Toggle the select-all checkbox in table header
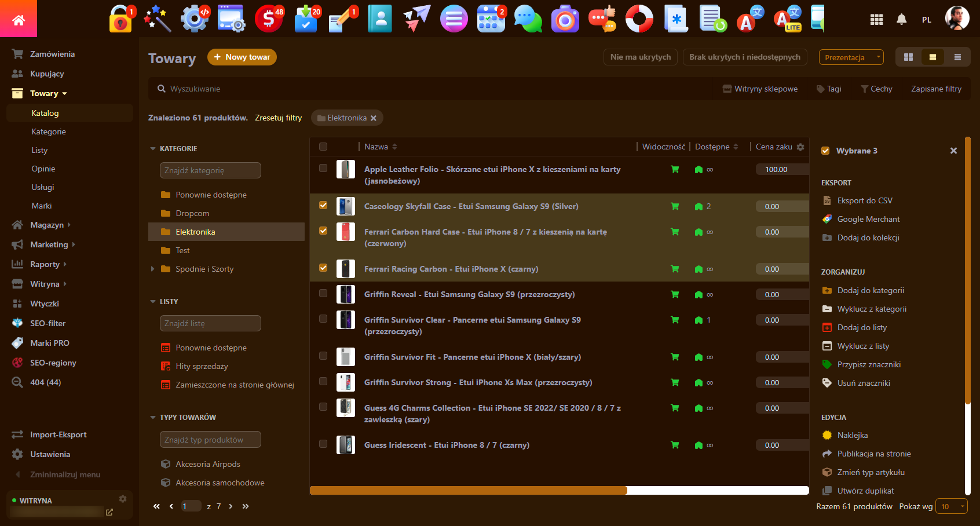The height and width of the screenshot is (526, 980). (323, 147)
